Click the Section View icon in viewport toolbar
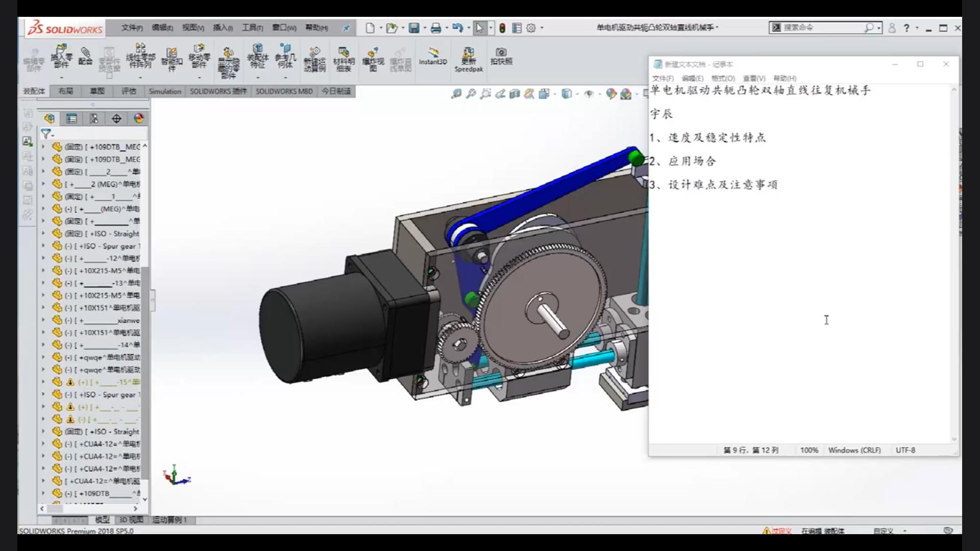This screenshot has height=551, width=980. 514,93
